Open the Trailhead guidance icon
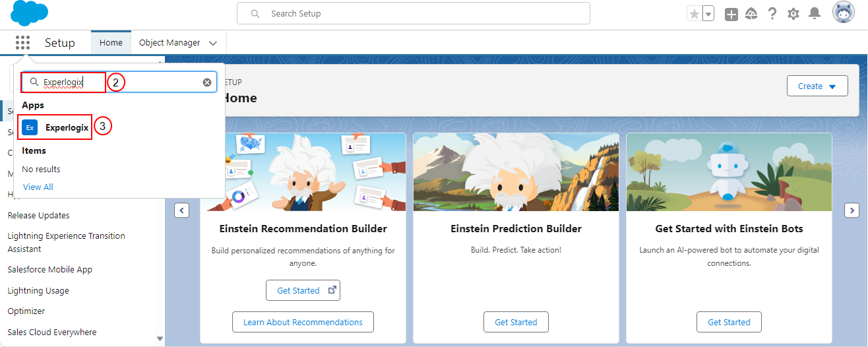 (x=751, y=14)
